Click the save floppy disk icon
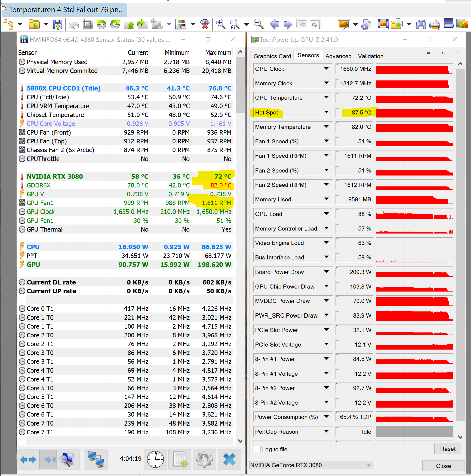This screenshot has width=471, height=476. coord(58,25)
